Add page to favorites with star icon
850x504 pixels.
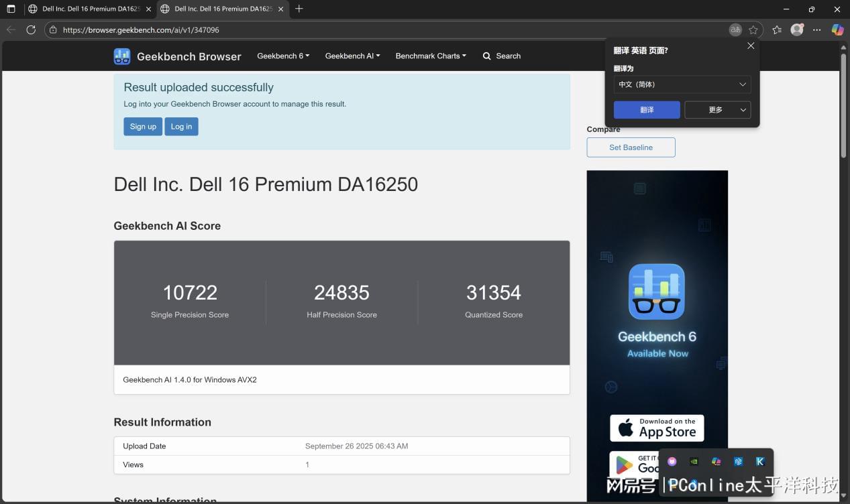(x=753, y=29)
